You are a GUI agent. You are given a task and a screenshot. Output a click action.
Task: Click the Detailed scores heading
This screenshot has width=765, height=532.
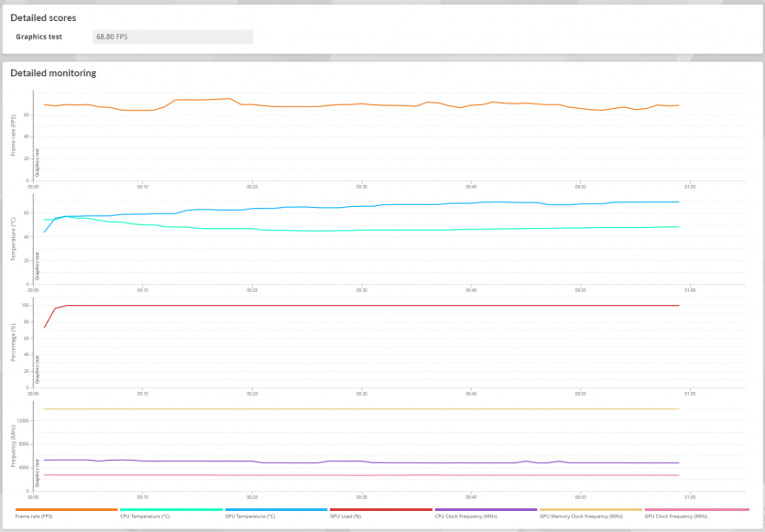click(43, 17)
